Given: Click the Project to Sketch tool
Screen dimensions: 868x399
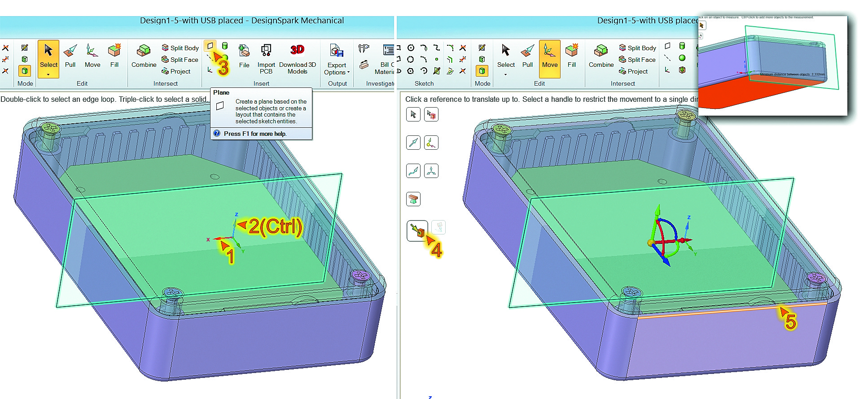Looking at the screenshot, I should pyautogui.click(x=450, y=71).
